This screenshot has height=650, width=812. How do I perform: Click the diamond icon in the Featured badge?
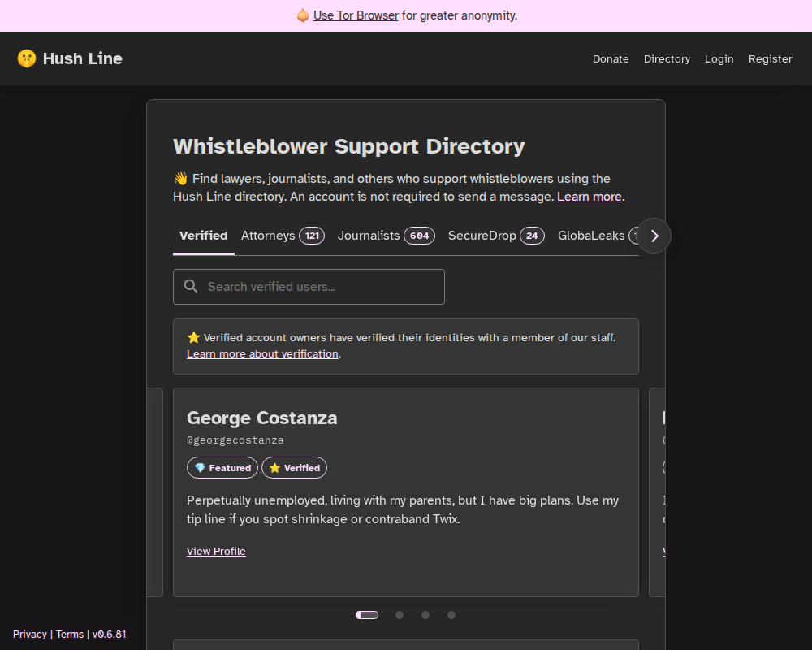pyautogui.click(x=200, y=468)
